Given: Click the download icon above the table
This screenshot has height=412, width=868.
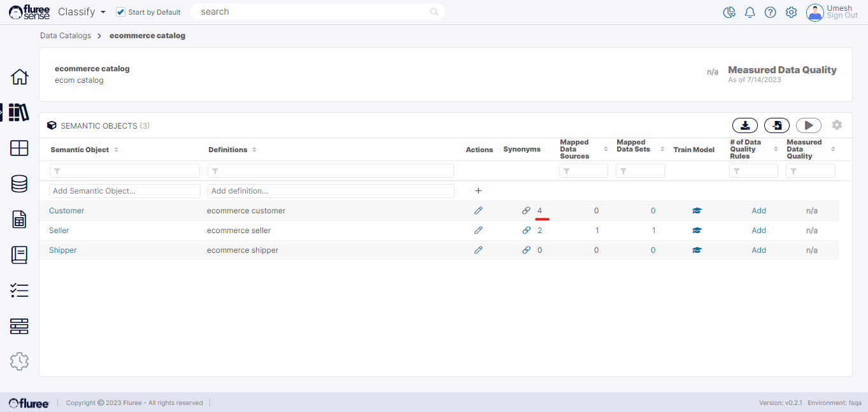Looking at the screenshot, I should pyautogui.click(x=744, y=125).
